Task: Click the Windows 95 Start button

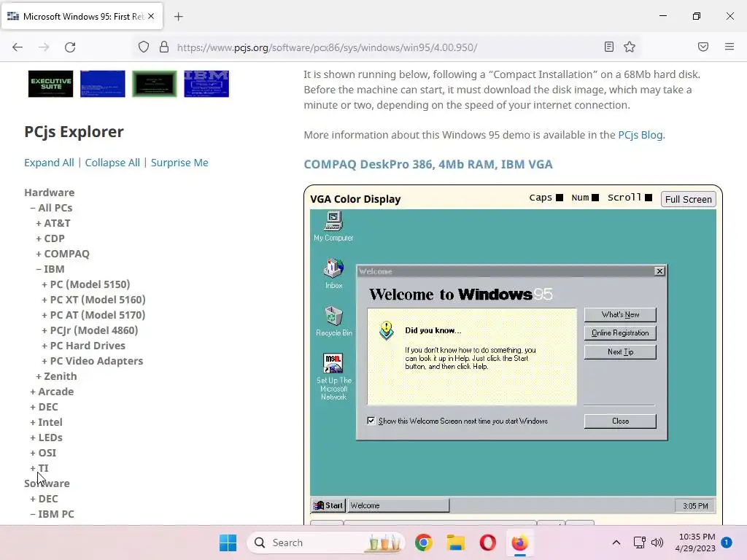Action: pyautogui.click(x=328, y=505)
